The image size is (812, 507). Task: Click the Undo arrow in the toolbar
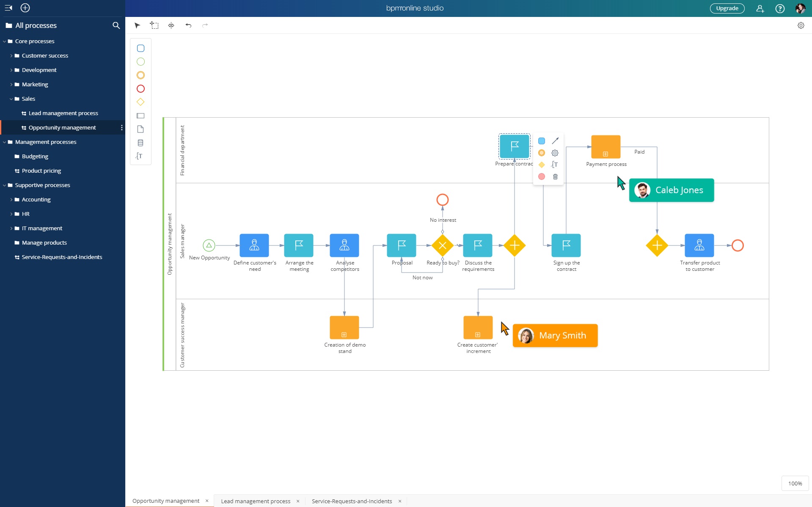pos(188,25)
